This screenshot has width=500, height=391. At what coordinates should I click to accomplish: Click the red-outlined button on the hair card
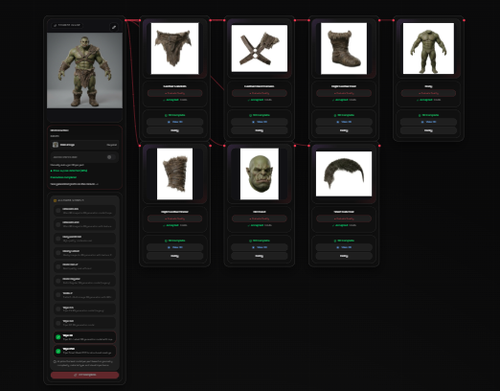[x=344, y=219]
